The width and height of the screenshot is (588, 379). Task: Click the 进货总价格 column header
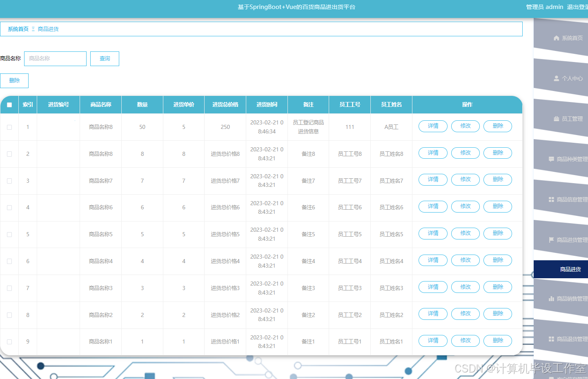coord(225,105)
